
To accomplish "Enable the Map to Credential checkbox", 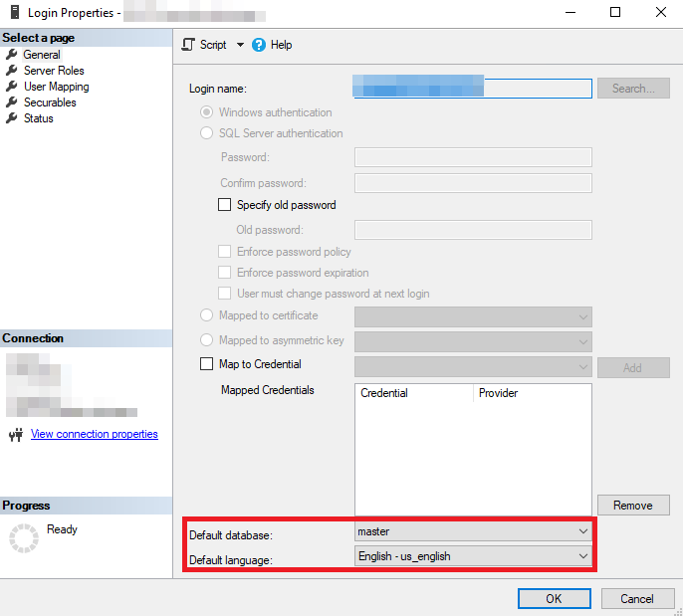I will click(x=206, y=364).
